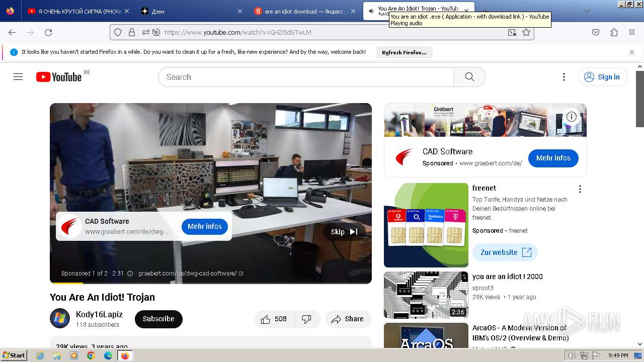Like the video with thumbs up
This screenshot has width=644, height=362.
point(274,319)
